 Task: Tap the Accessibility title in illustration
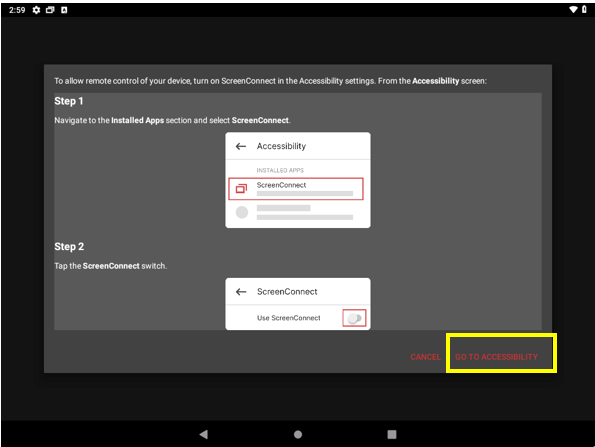tap(281, 146)
